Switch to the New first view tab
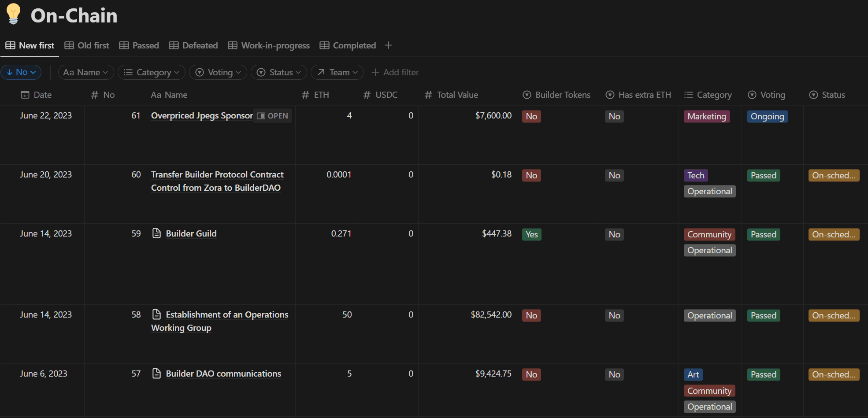The width and height of the screenshot is (868, 418). coord(30,45)
